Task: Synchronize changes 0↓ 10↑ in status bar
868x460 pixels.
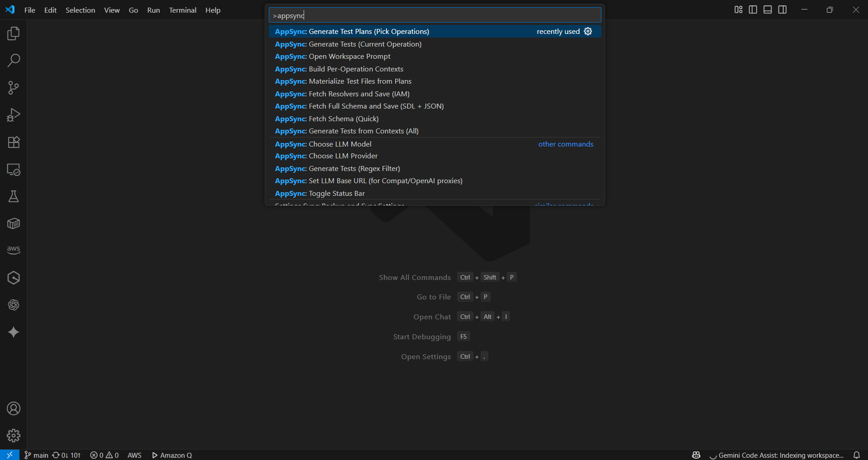Action: pos(67,455)
